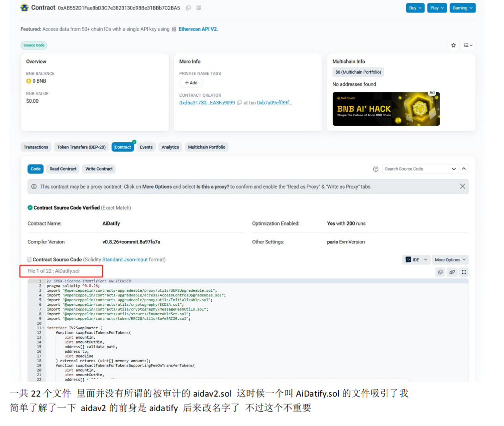Open the Read Contract tab
The width and height of the screenshot is (504, 426).
point(63,169)
